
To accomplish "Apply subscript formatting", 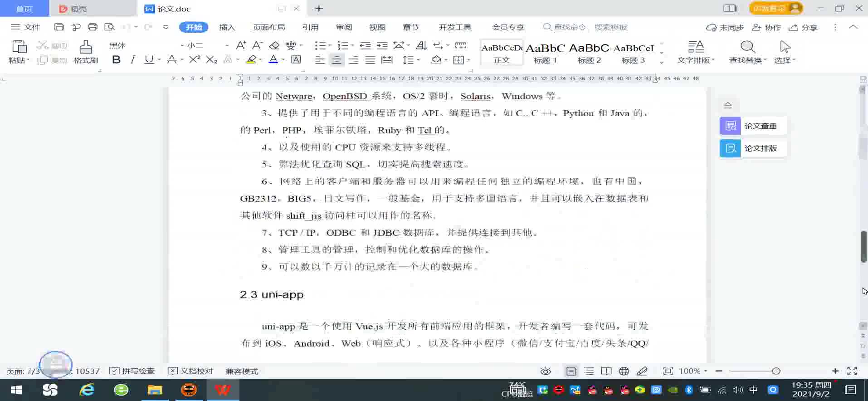I will coord(211,59).
